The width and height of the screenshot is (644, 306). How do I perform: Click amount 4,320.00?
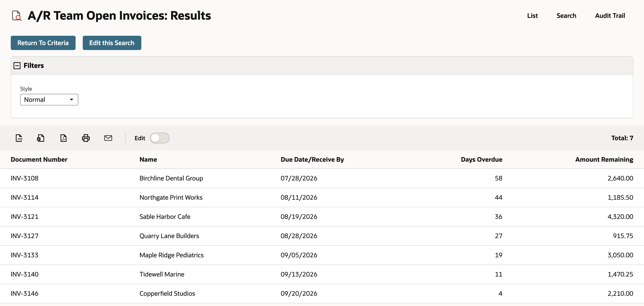[x=620, y=217]
